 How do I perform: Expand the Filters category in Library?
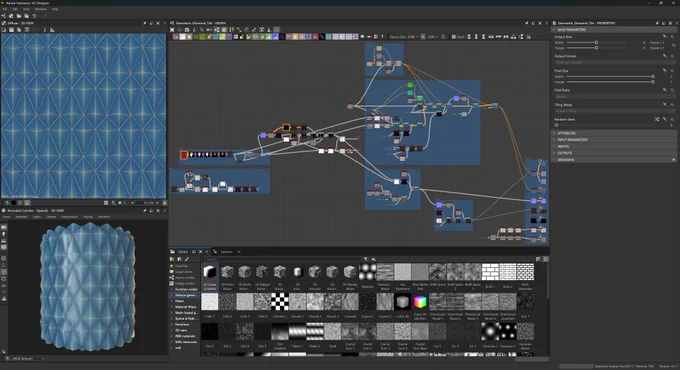pyautogui.click(x=172, y=301)
